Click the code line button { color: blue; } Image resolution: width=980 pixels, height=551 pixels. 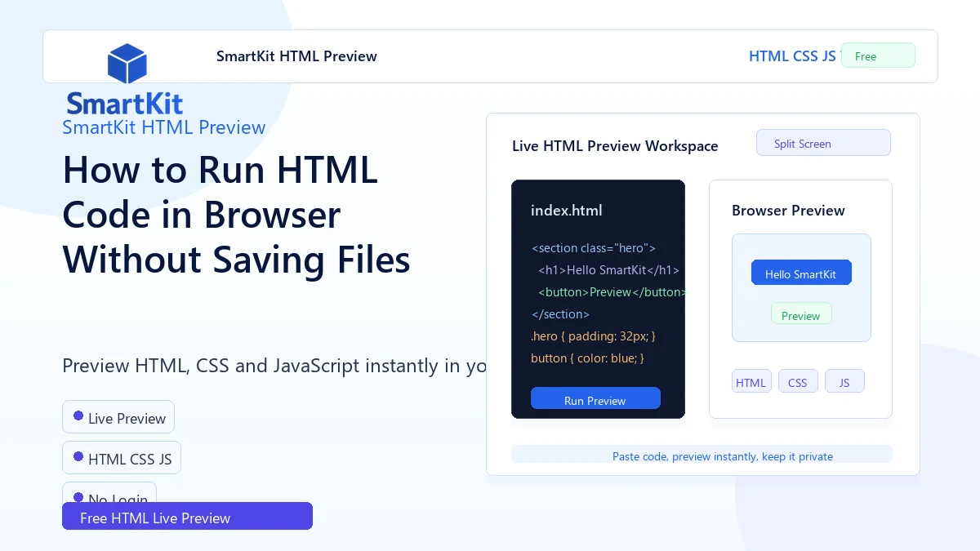pyautogui.click(x=587, y=358)
